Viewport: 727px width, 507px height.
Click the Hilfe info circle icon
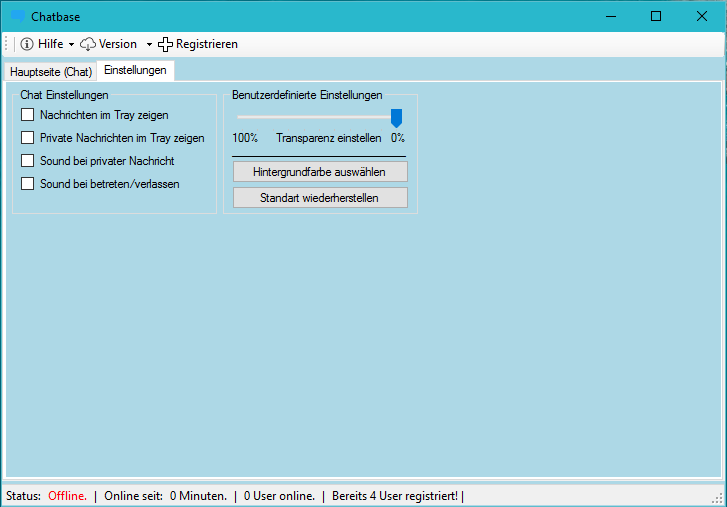click(27, 44)
